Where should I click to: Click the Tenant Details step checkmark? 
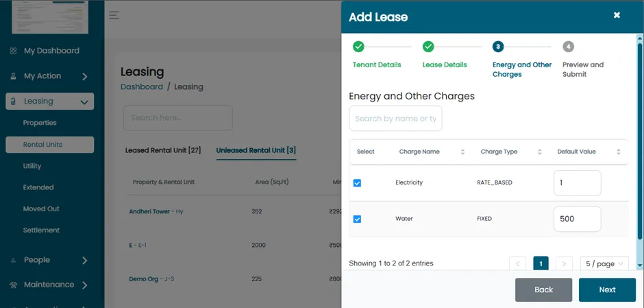(x=358, y=47)
